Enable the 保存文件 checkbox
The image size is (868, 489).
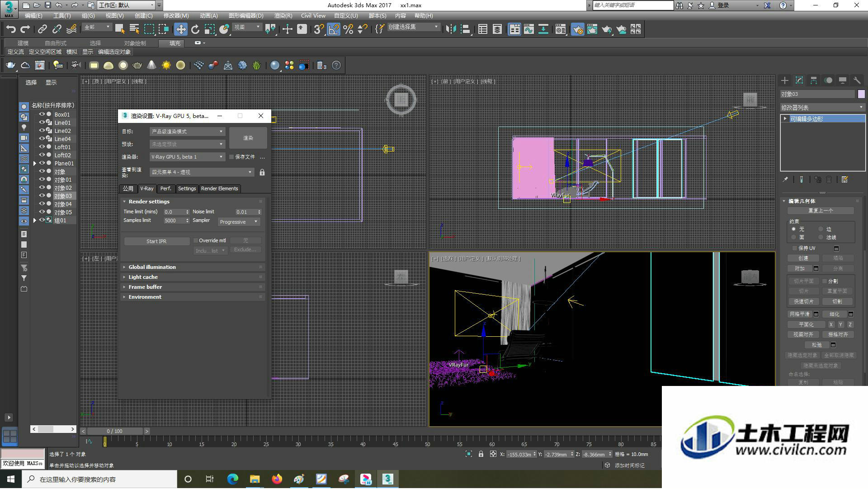[x=231, y=157]
